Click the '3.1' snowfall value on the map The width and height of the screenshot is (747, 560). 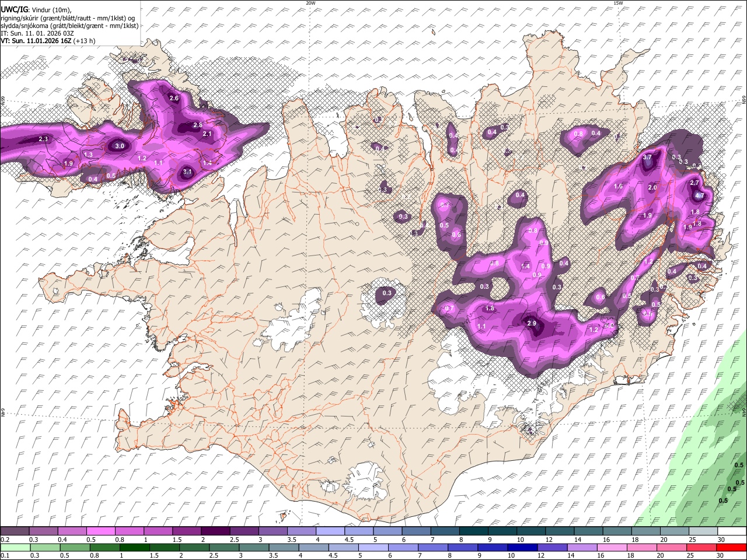click(187, 171)
